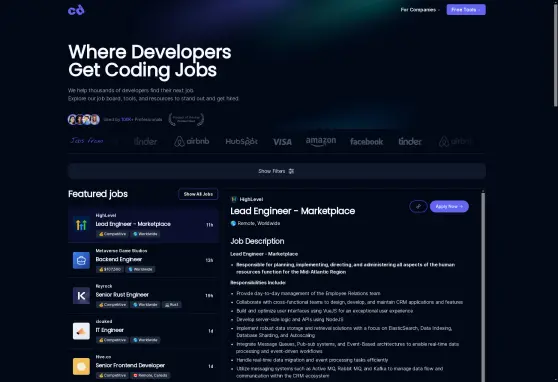Image resolution: width=558 pixels, height=382 pixels.
Task: Open the IT Engineer job listing
Action: [143, 331]
